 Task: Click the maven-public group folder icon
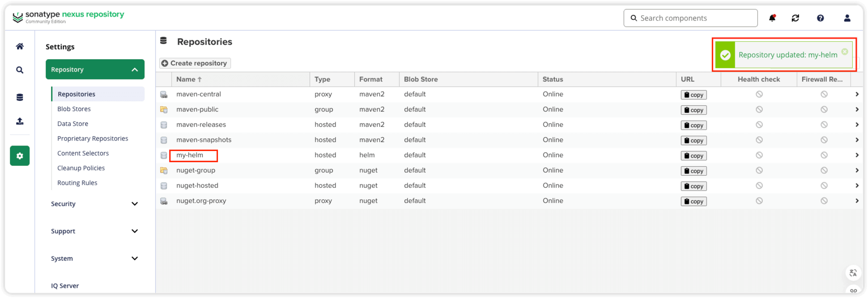(x=164, y=110)
